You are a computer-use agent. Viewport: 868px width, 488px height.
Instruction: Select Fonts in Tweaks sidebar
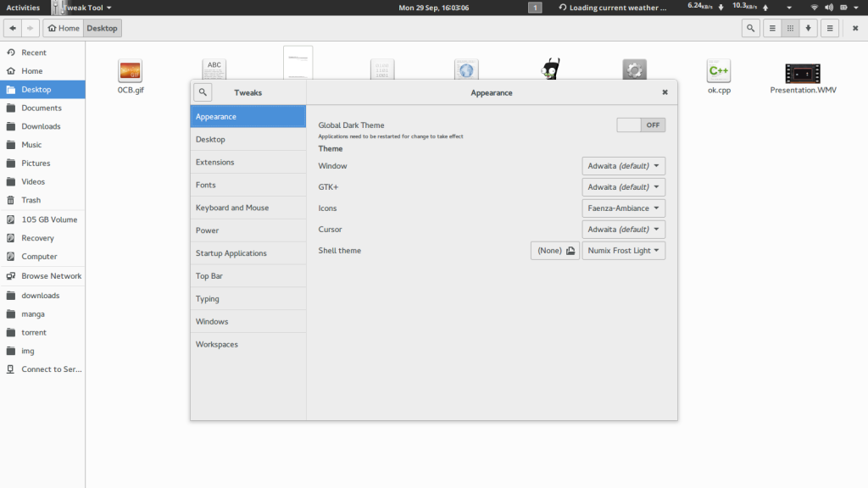point(206,185)
